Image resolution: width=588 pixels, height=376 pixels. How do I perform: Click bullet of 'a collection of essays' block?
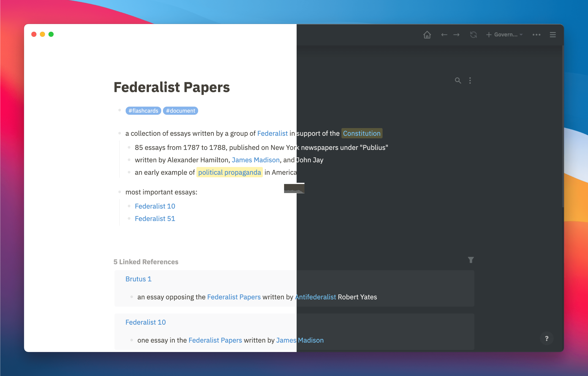(120, 133)
